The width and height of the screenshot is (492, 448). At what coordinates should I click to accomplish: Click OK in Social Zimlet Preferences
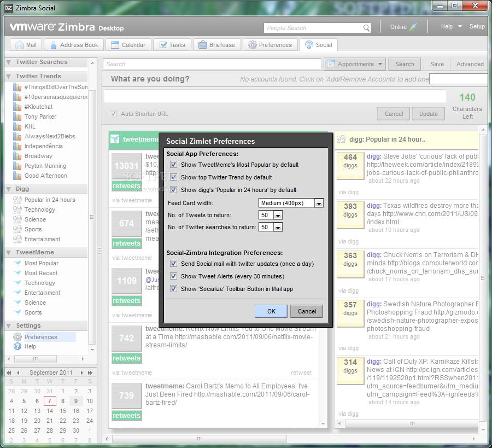click(271, 311)
